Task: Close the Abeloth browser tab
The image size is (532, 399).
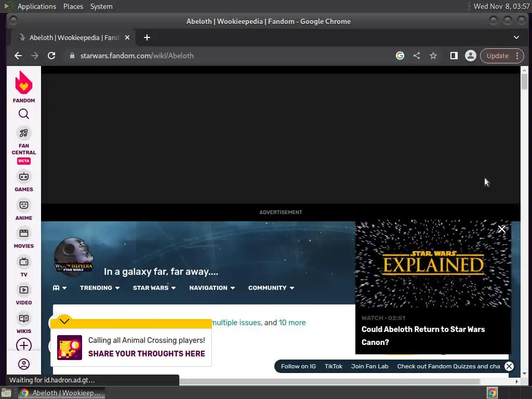Action: [127, 37]
